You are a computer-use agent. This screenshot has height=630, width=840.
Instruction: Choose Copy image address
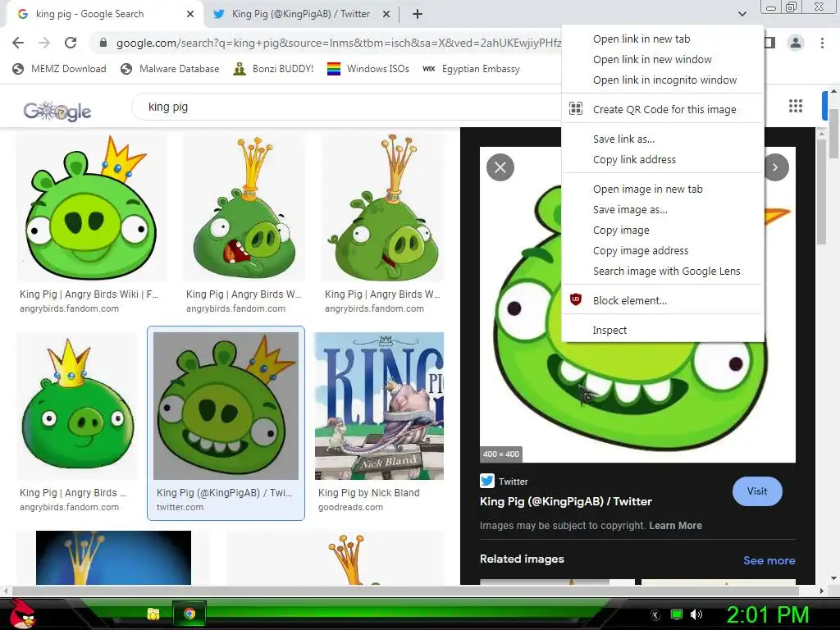pos(663,250)
